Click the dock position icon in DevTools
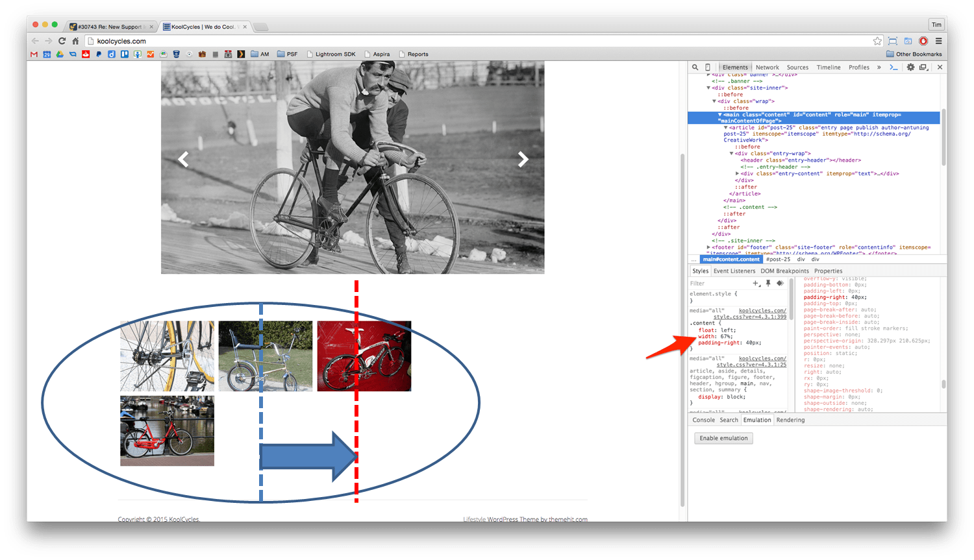Screen dimensions: 974x560 (923, 67)
